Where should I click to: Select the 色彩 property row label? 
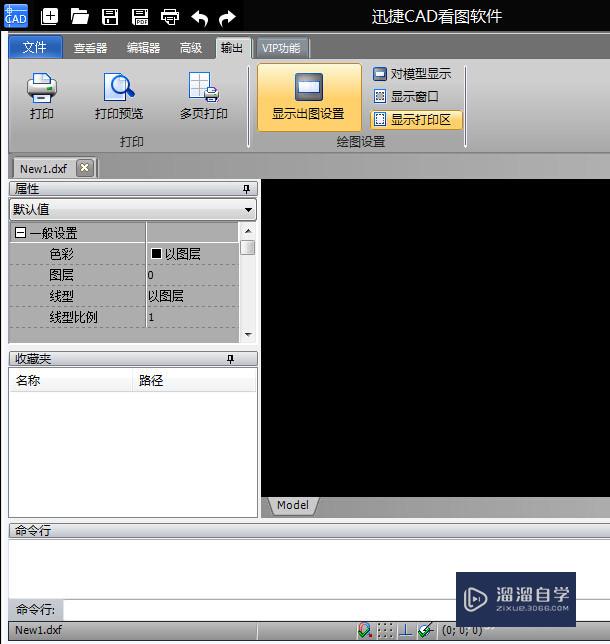click(x=62, y=254)
